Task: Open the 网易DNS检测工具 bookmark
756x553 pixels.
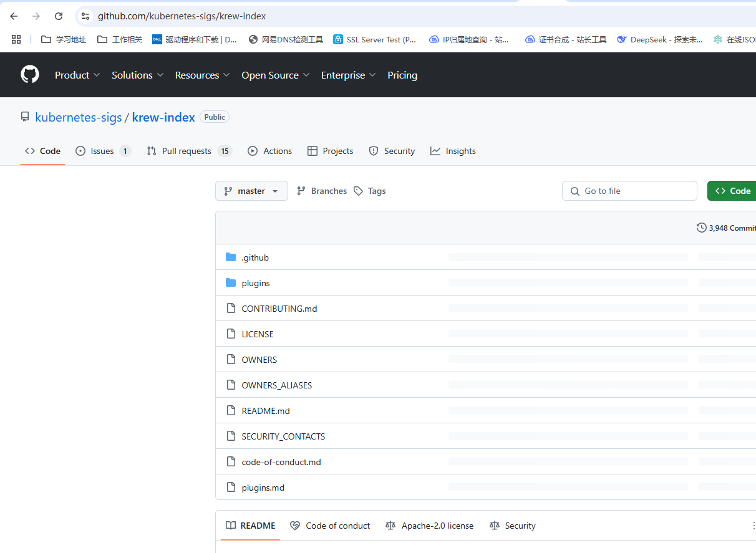Action: pyautogui.click(x=286, y=39)
